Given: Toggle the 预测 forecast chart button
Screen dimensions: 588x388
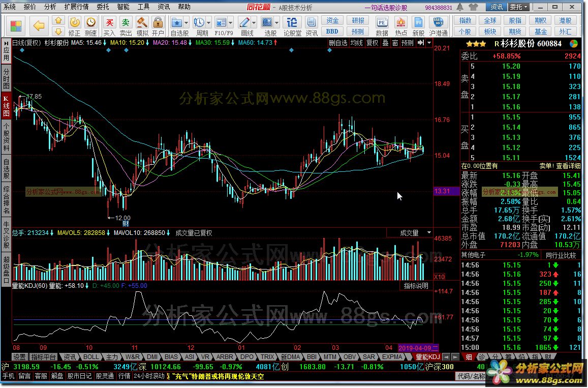Looking at the screenshot, I should [x=407, y=43].
